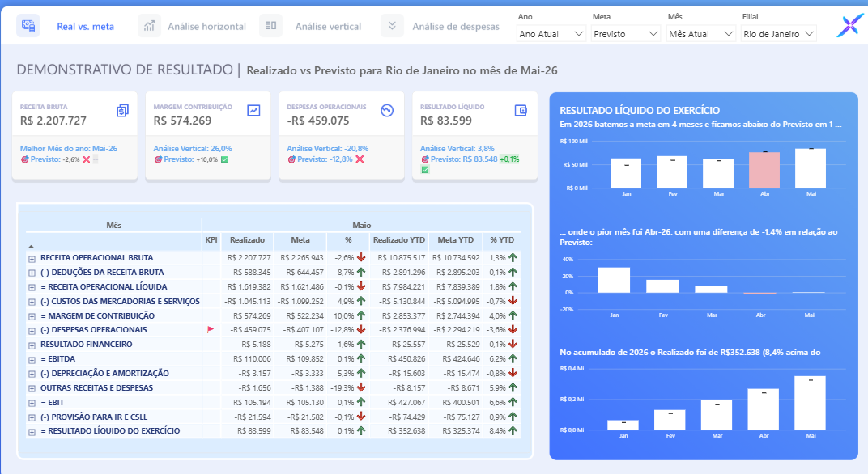This screenshot has width=868, height=474.
Task: Open the Real vs. meta page icon
Action: pos(28,26)
